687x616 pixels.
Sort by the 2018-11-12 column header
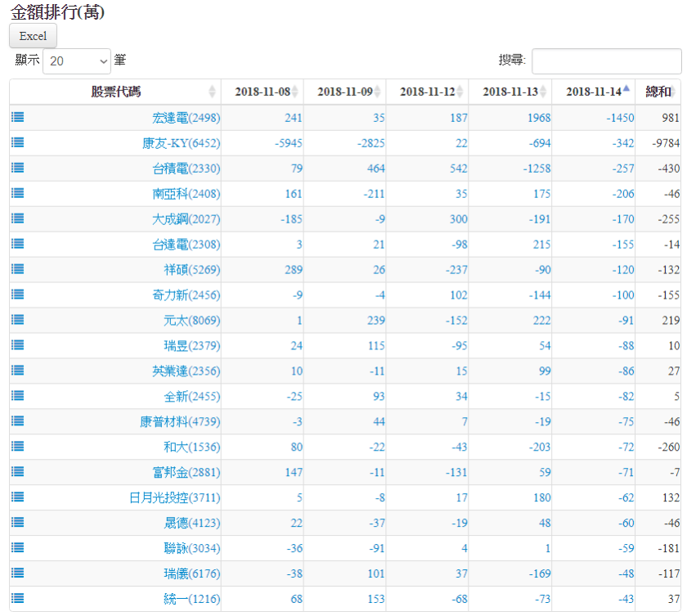coord(427,92)
